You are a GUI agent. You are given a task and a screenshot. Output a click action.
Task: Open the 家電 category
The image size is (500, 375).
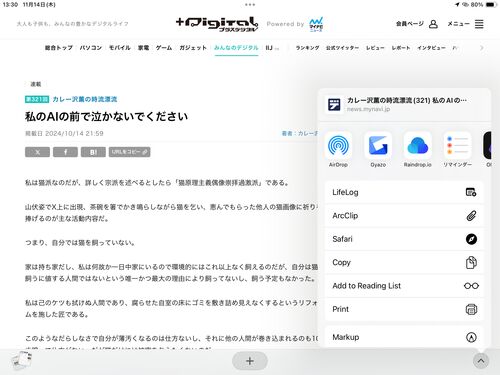point(143,48)
